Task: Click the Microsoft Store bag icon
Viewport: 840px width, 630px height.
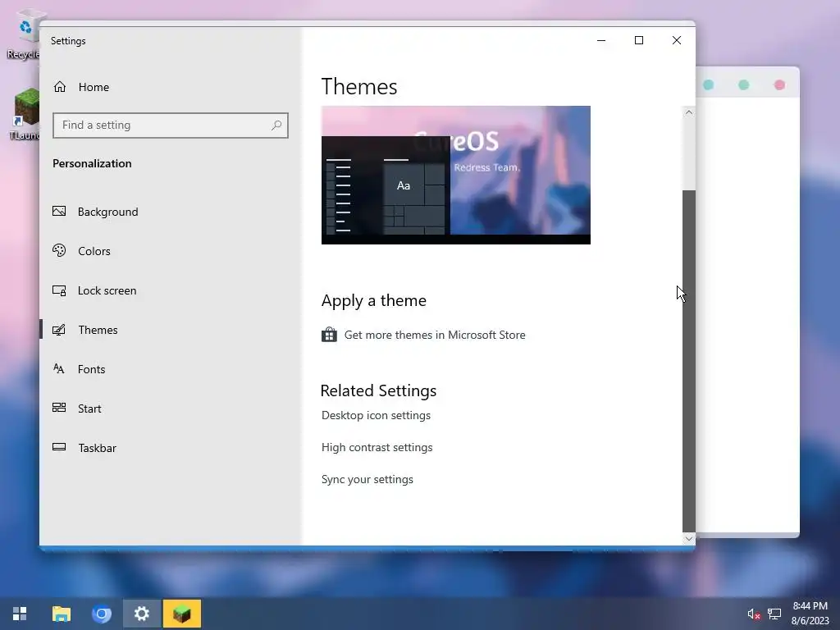Action: (x=329, y=335)
